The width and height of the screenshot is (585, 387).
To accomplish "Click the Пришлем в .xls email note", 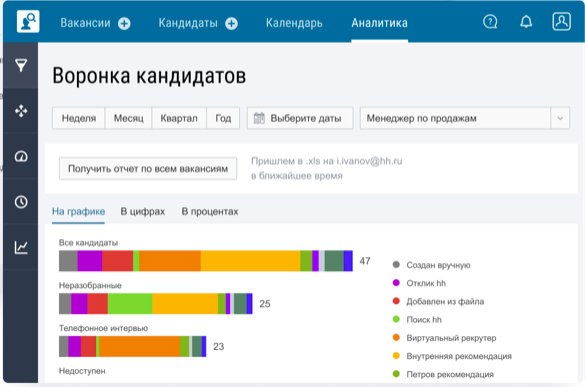I will click(x=326, y=168).
